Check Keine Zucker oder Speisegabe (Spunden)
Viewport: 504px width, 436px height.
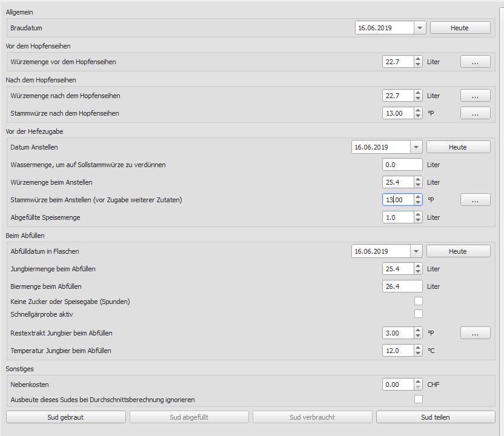click(x=418, y=302)
